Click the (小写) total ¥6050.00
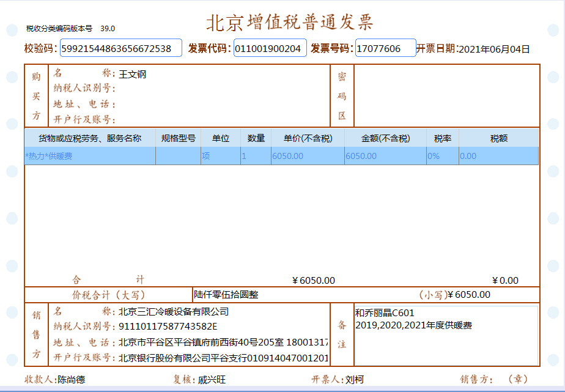This screenshot has width=565, height=392. tap(469, 295)
